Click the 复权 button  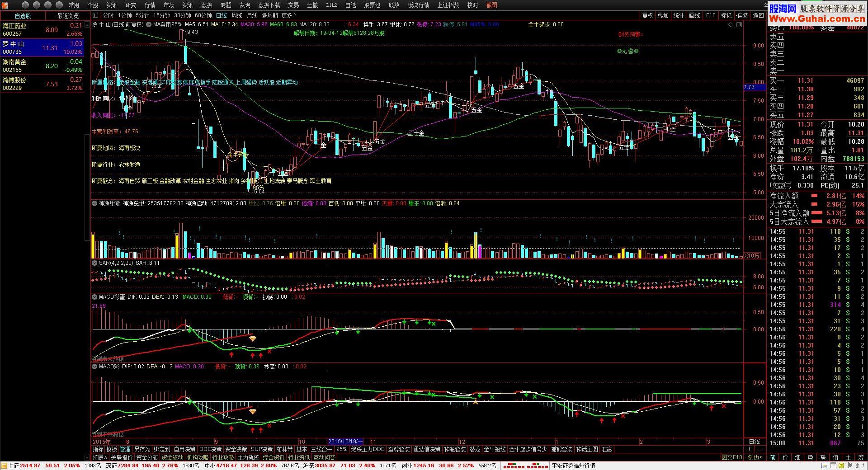tap(647, 15)
